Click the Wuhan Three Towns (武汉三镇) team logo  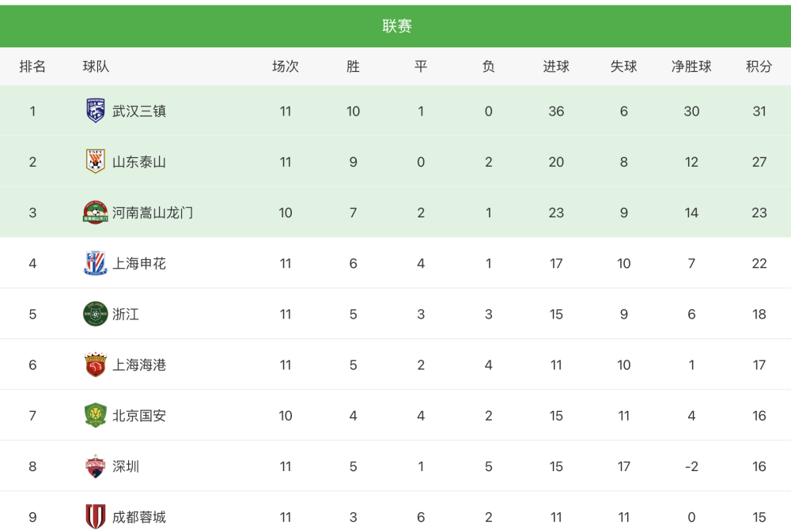[96, 111]
